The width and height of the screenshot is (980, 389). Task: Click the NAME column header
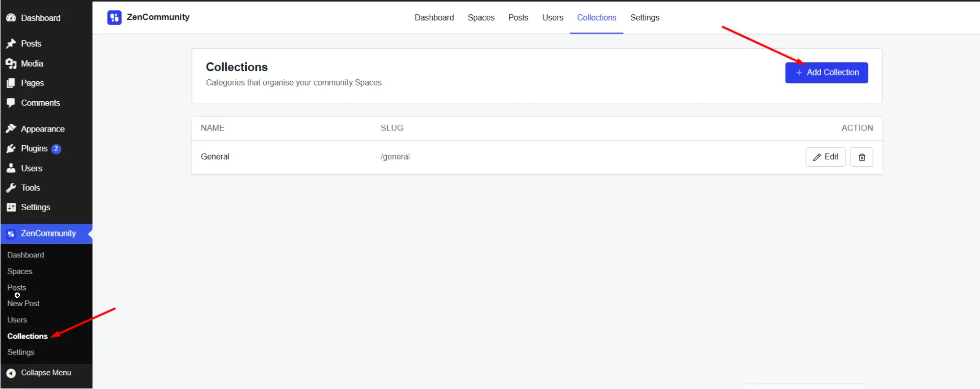212,128
